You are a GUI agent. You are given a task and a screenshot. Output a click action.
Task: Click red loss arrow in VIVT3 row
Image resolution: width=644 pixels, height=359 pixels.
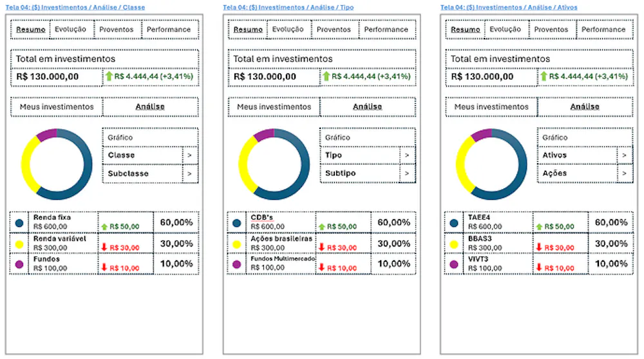pos(539,267)
